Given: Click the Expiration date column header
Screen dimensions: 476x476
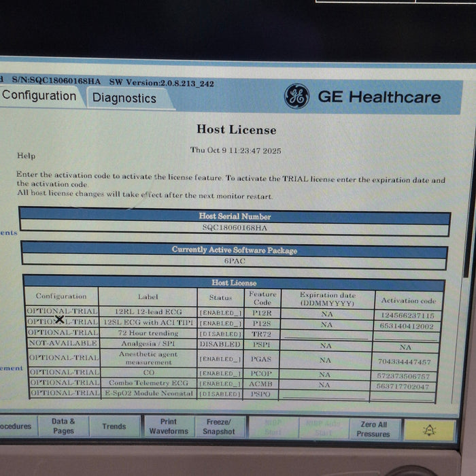Looking at the screenshot, I should click(328, 299).
